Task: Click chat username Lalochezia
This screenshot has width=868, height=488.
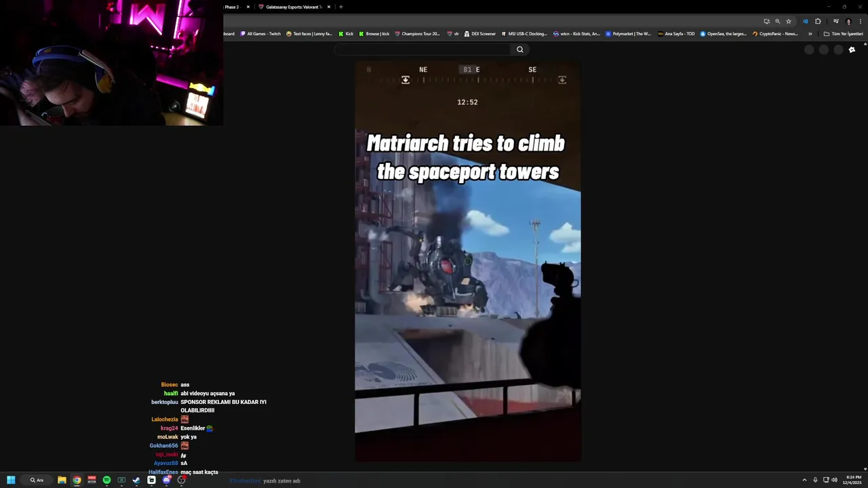Action: coord(165,420)
